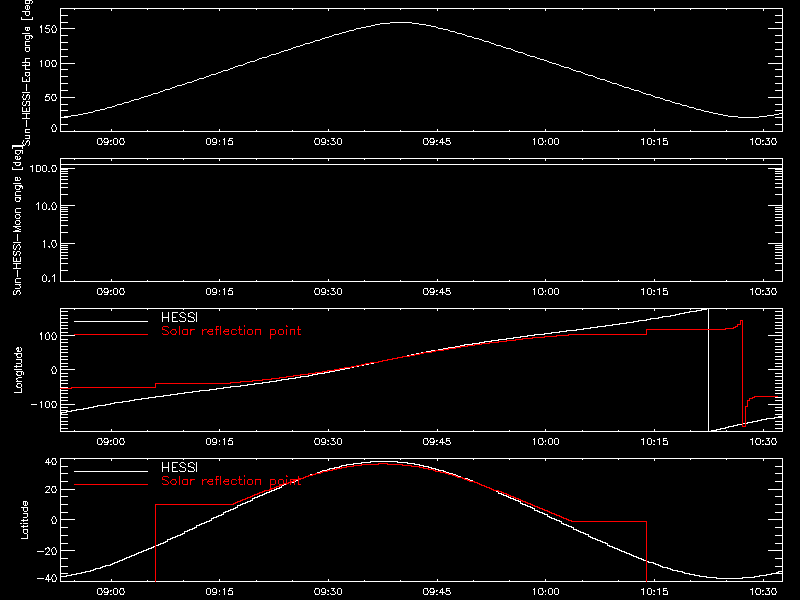Image resolution: width=800 pixels, height=600 pixels.
Task: Click the -20 tick on Latitude axis
Action: click(47, 551)
